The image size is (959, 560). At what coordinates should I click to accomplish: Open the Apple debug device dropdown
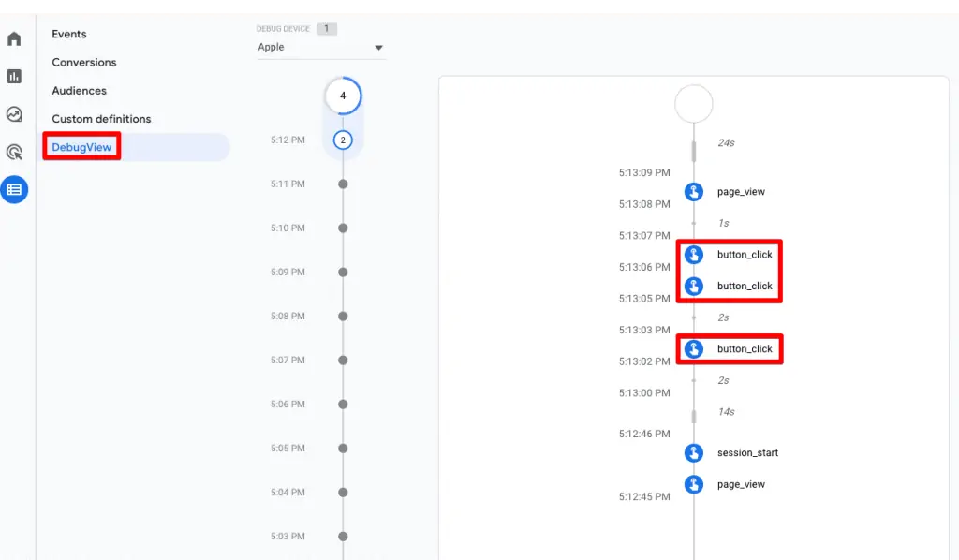[x=320, y=47]
